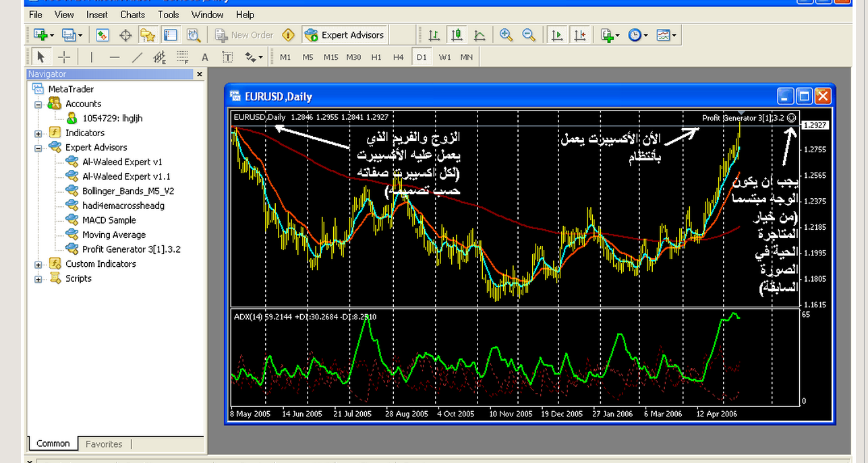
Task: Choose the Fibonacci Retracement tool
Action: 182,57
